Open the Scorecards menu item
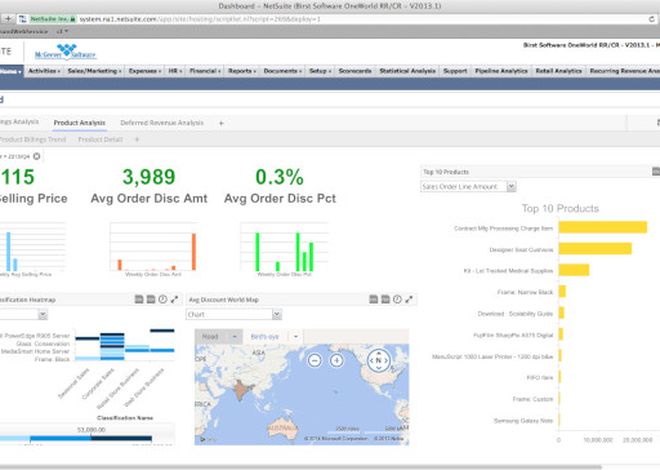The image size is (660, 470). coord(355,71)
